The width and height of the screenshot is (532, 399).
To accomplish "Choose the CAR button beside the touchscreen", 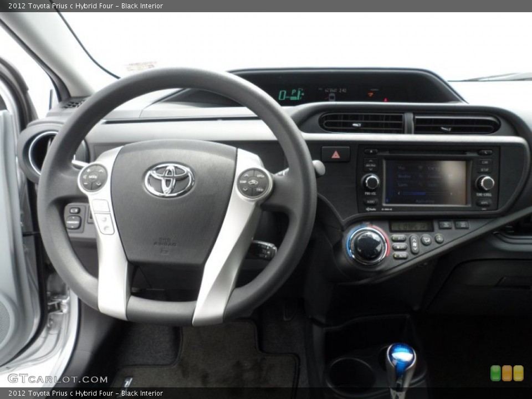I will coord(485,162).
